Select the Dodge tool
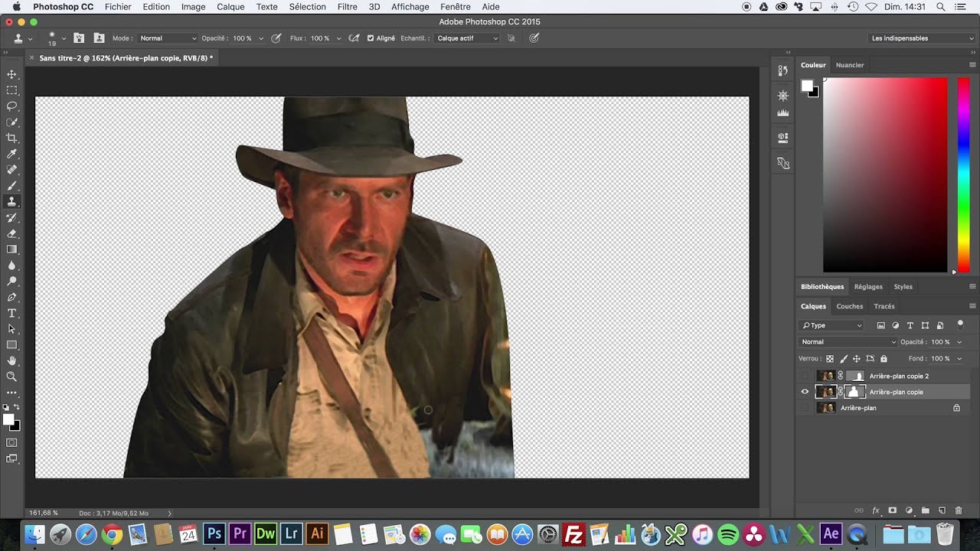This screenshot has height=551, width=980. point(11,281)
